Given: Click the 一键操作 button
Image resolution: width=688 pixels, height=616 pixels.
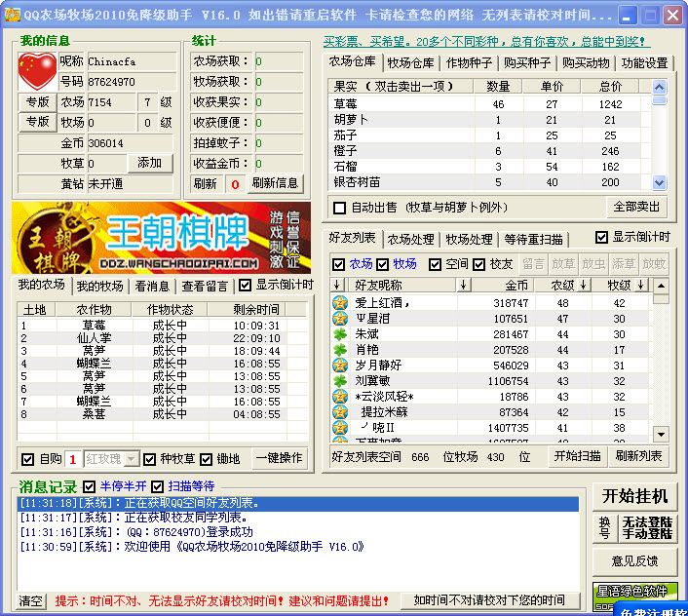Looking at the screenshot, I should 279,458.
